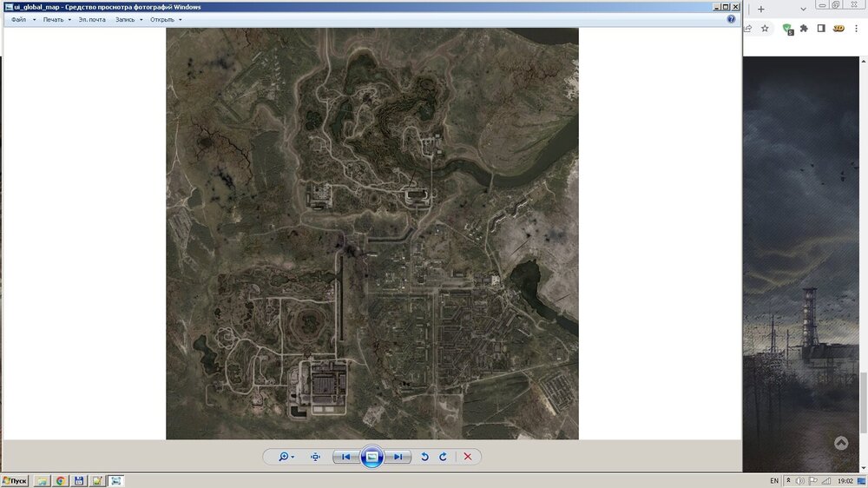Open the Печать menu

[57, 19]
